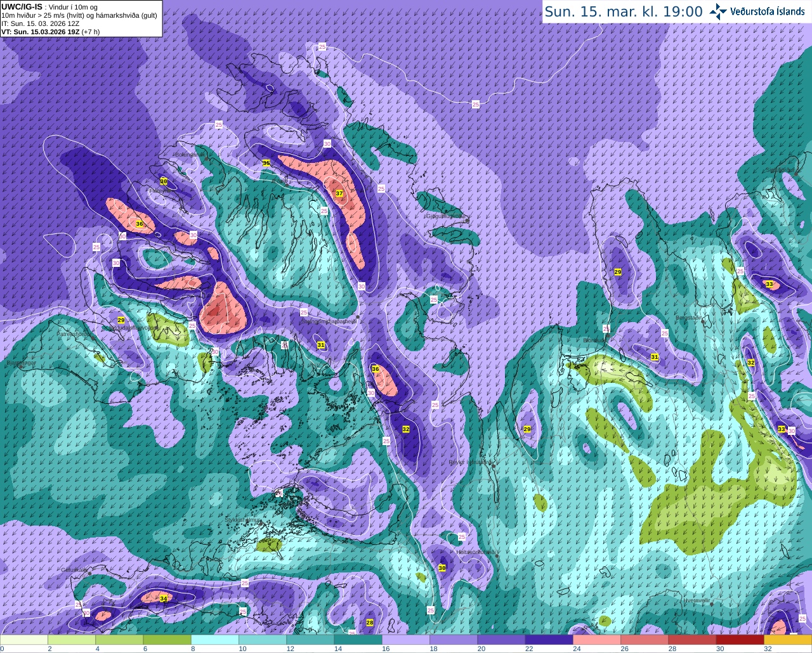Click the pale yellow 0–2 legend swatch

click(24, 640)
